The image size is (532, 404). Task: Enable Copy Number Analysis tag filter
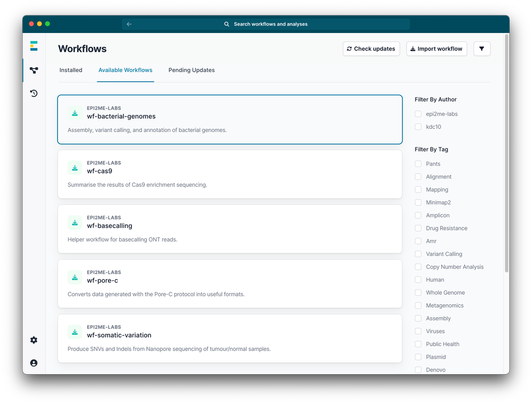point(418,267)
